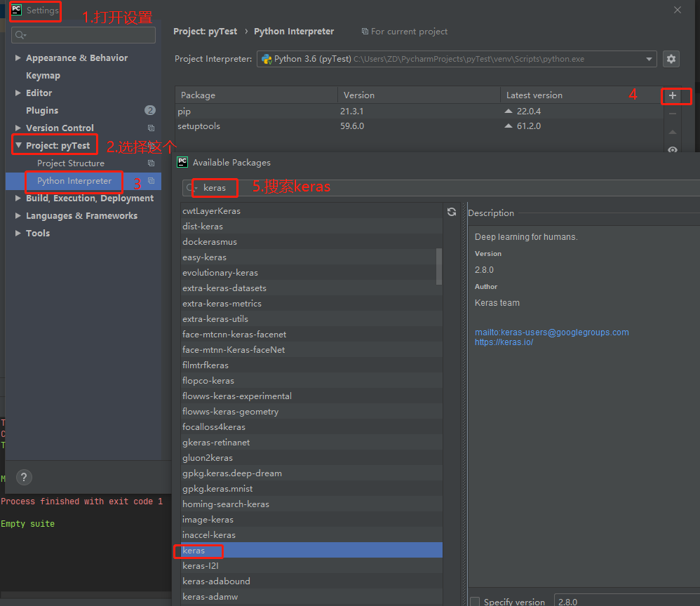700x606 pixels.
Task: Select inaccel-keras in the list
Action: [311, 534]
